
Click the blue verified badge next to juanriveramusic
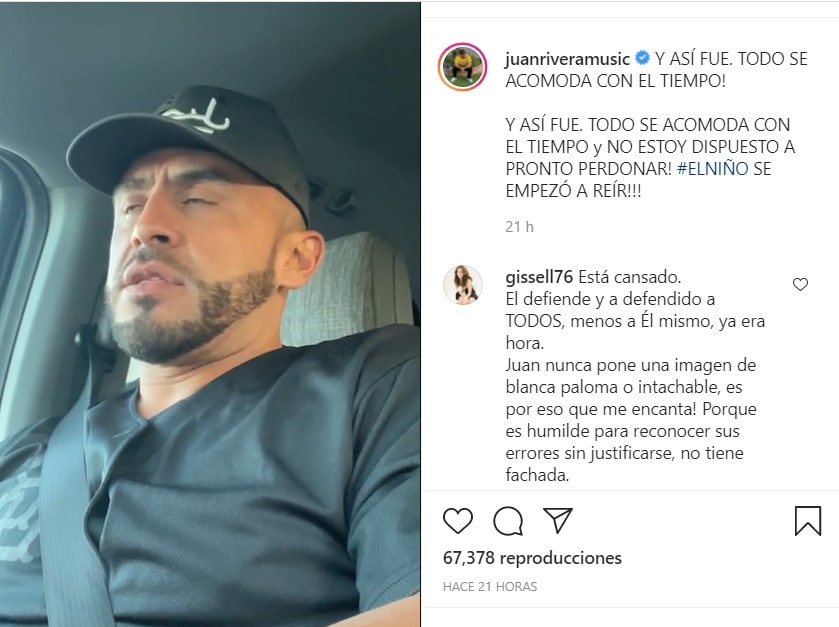[x=642, y=58]
